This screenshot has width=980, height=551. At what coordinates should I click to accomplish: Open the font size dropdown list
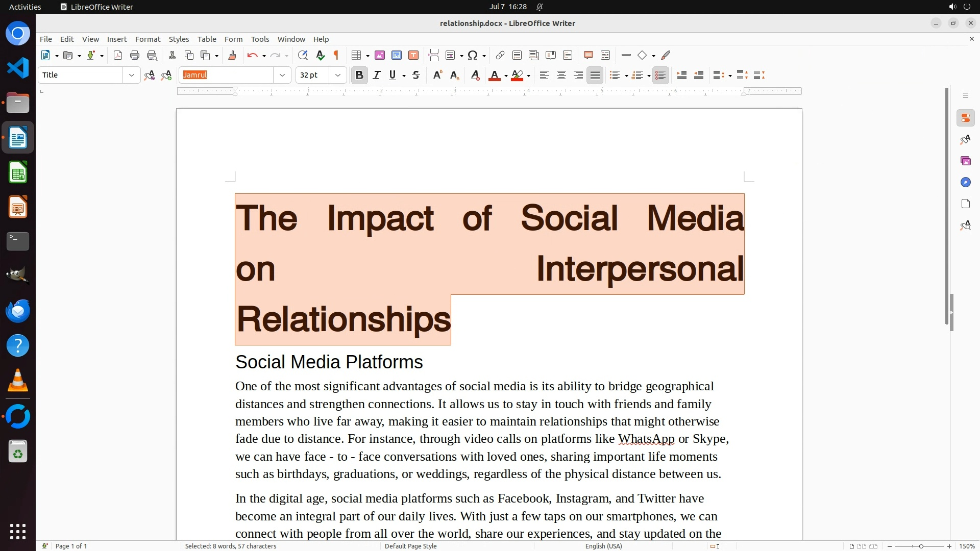(337, 75)
